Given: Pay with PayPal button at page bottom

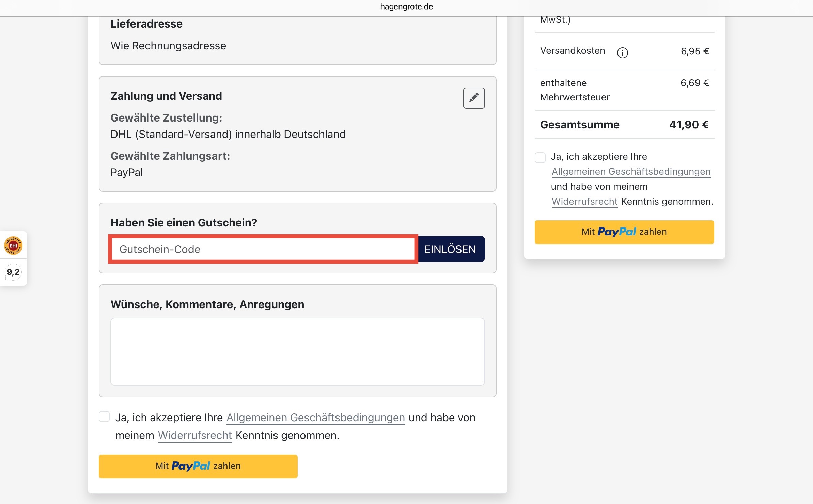Looking at the screenshot, I should tap(198, 466).
